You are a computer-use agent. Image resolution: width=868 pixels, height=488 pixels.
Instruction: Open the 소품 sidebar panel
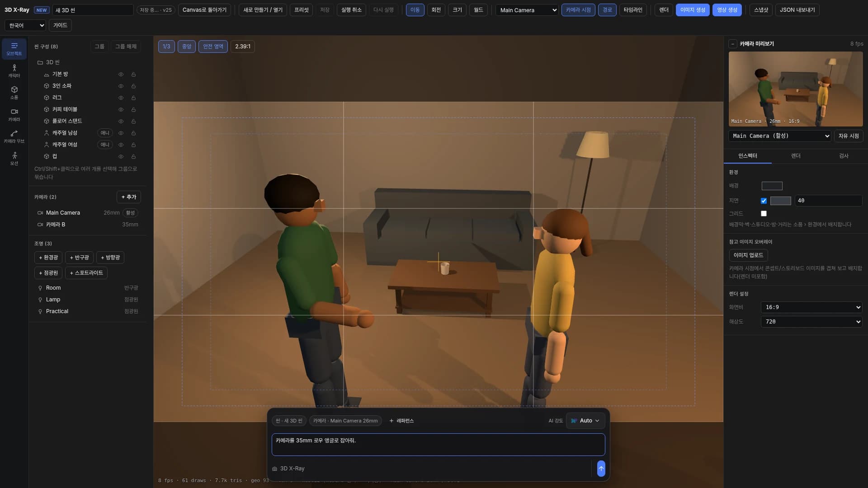tap(14, 93)
